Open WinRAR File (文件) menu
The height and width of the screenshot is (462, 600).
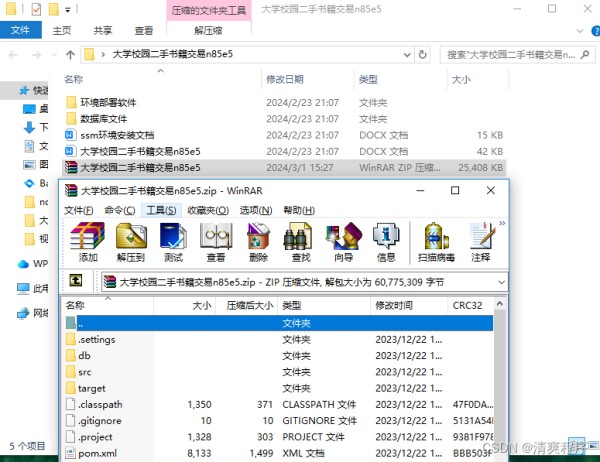pyautogui.click(x=78, y=210)
